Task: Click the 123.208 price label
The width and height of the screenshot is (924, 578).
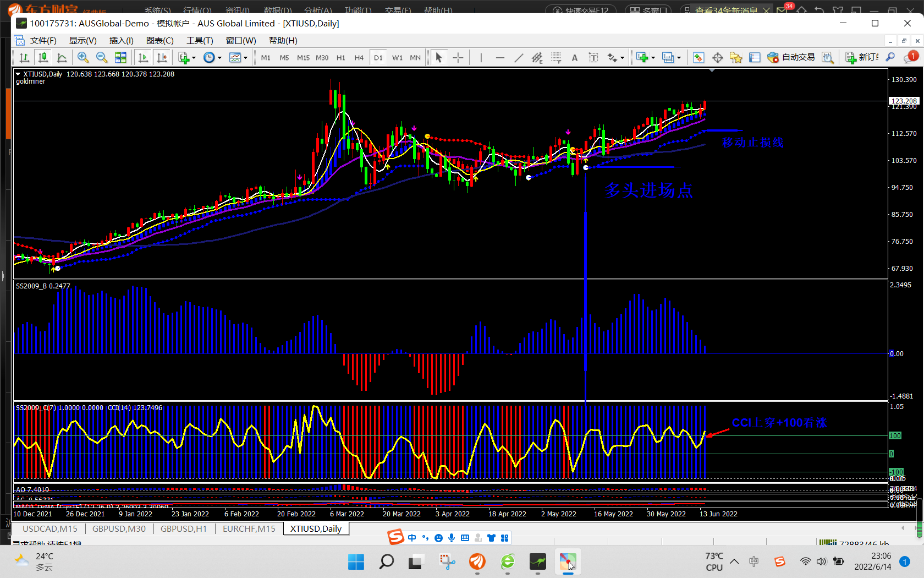Action: (x=904, y=101)
